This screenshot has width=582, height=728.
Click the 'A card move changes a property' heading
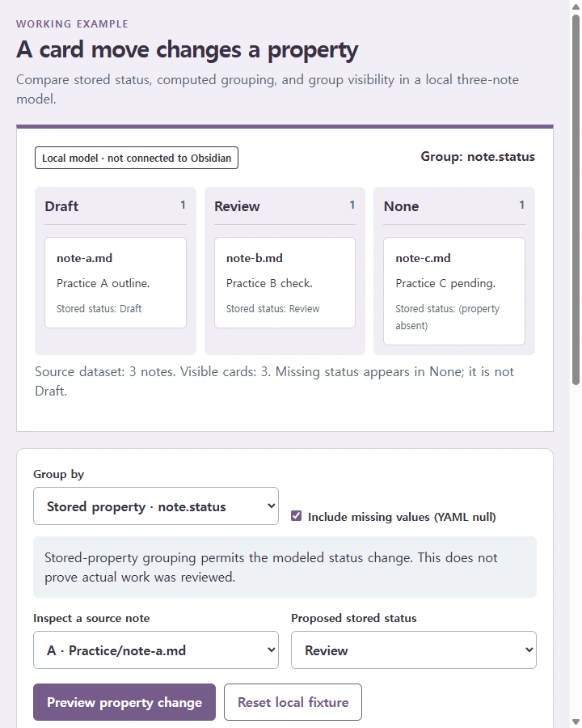187,49
